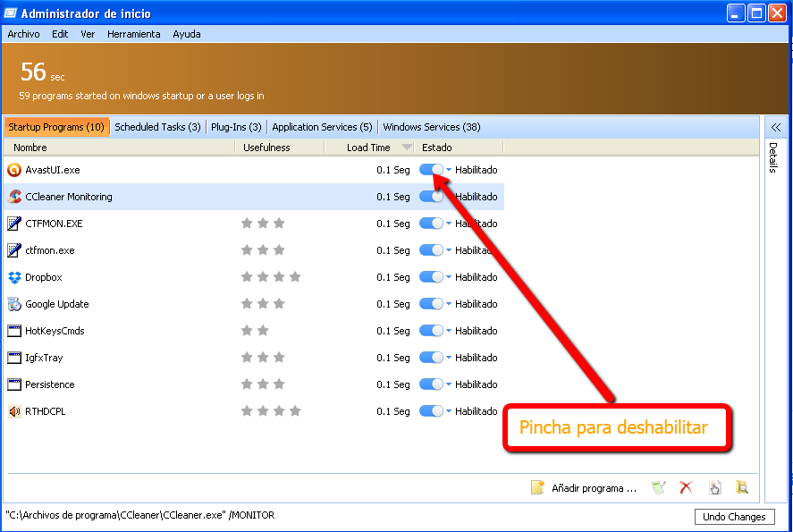
Task: Open the Herramienta menu
Action: coord(133,34)
